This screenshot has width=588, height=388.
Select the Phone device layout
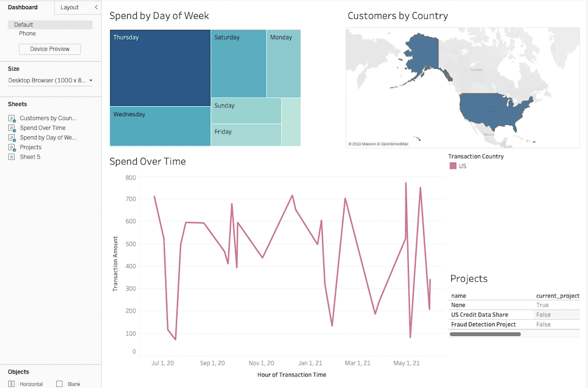(27, 34)
